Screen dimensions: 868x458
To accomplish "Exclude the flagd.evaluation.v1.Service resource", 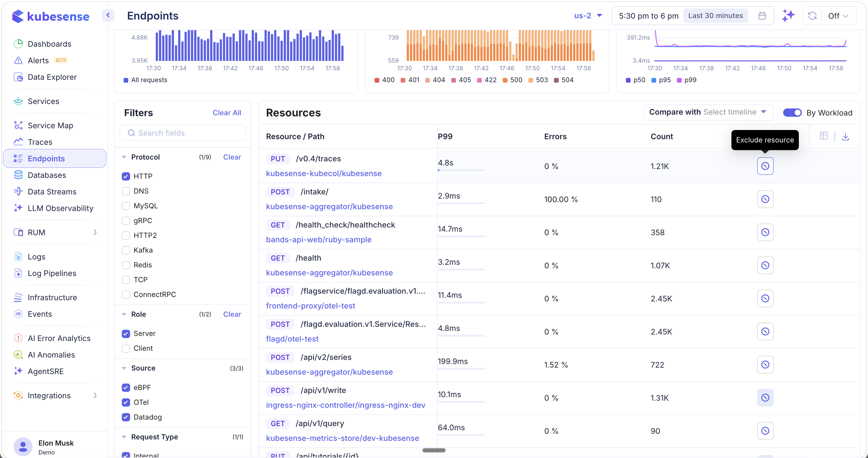I will coord(765,331).
